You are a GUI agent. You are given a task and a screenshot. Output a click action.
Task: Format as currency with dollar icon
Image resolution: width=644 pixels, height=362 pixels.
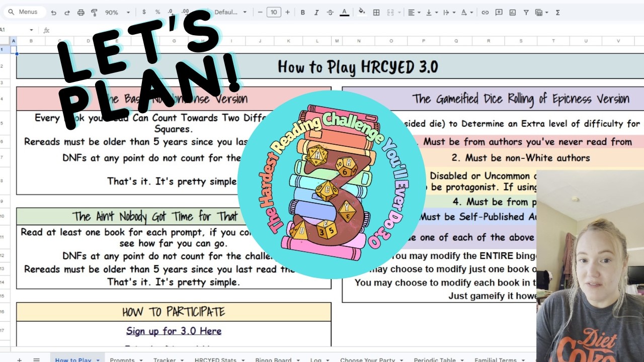(144, 12)
